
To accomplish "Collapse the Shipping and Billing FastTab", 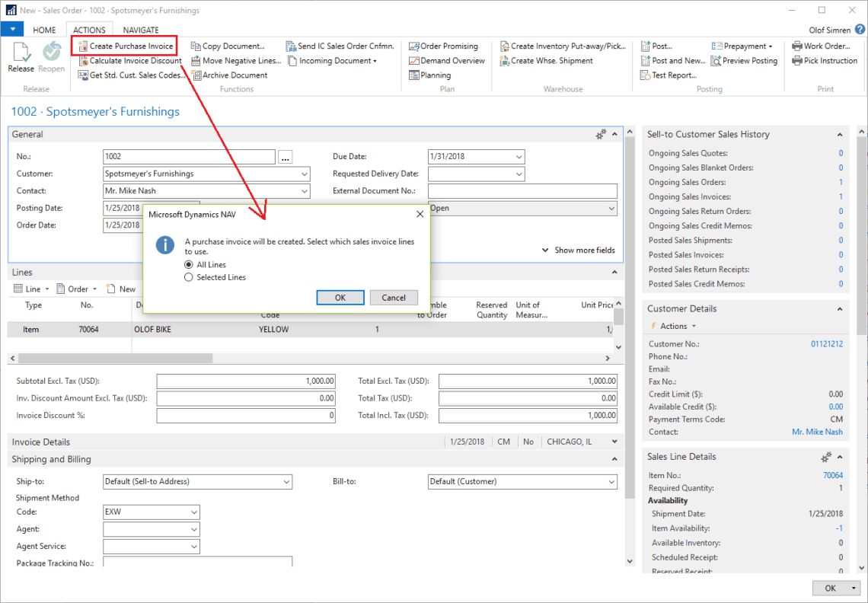I will (x=614, y=459).
